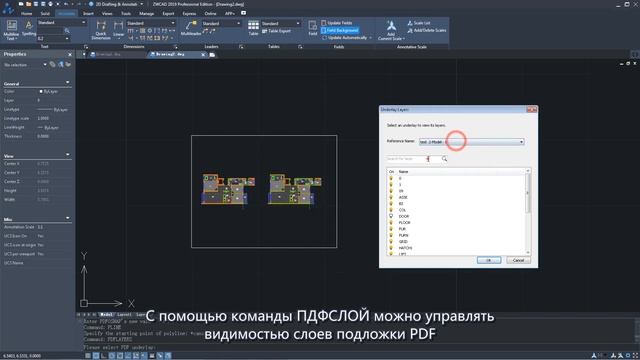Viewport: 640px width, 360px height.
Task: Insert a Field from the ribbon
Action: (x=313, y=28)
